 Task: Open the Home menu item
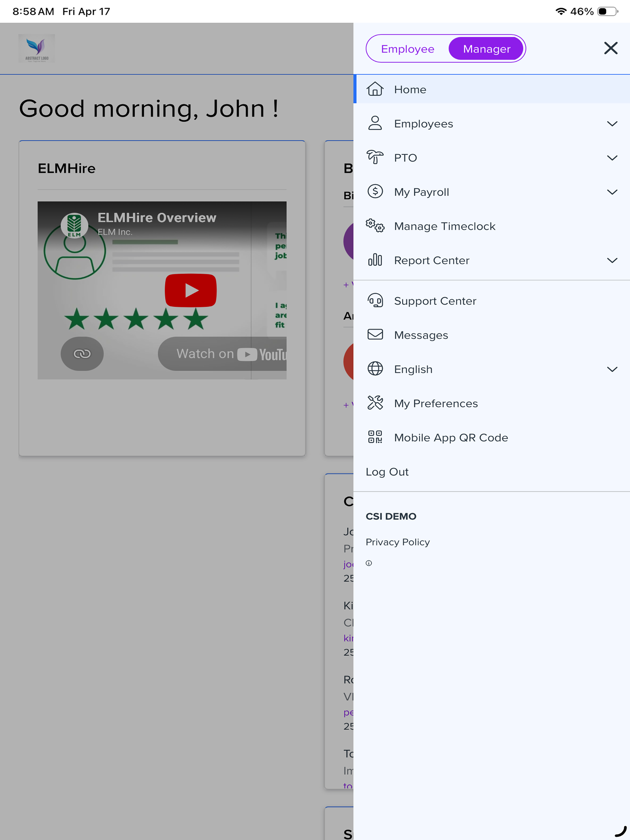point(492,89)
